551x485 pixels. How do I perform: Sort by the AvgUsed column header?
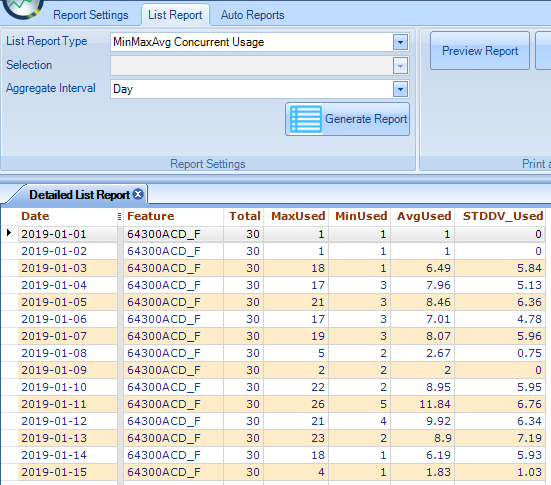coord(423,216)
